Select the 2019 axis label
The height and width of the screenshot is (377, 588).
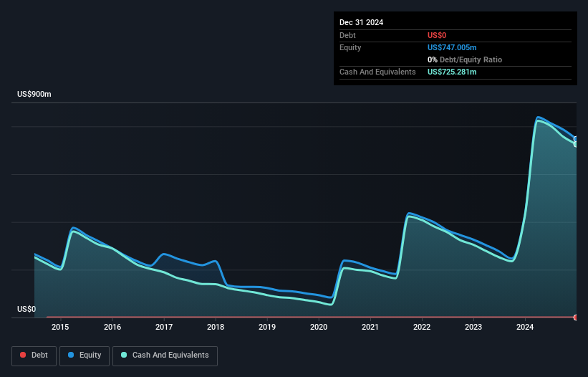(267, 327)
